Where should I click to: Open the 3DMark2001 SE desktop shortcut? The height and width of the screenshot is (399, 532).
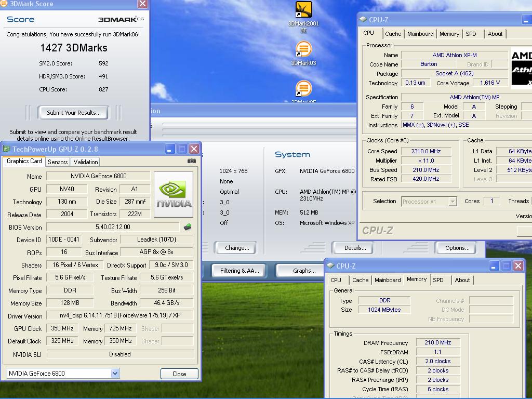[303, 17]
